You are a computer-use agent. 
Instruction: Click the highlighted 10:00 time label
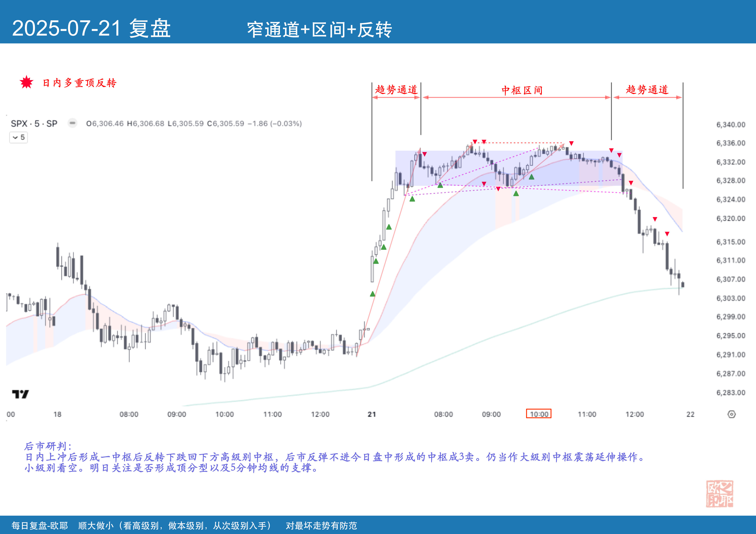click(539, 414)
